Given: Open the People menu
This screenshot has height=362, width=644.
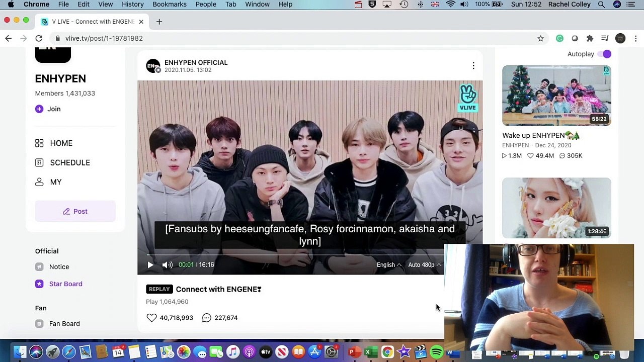Looking at the screenshot, I should pos(206,4).
